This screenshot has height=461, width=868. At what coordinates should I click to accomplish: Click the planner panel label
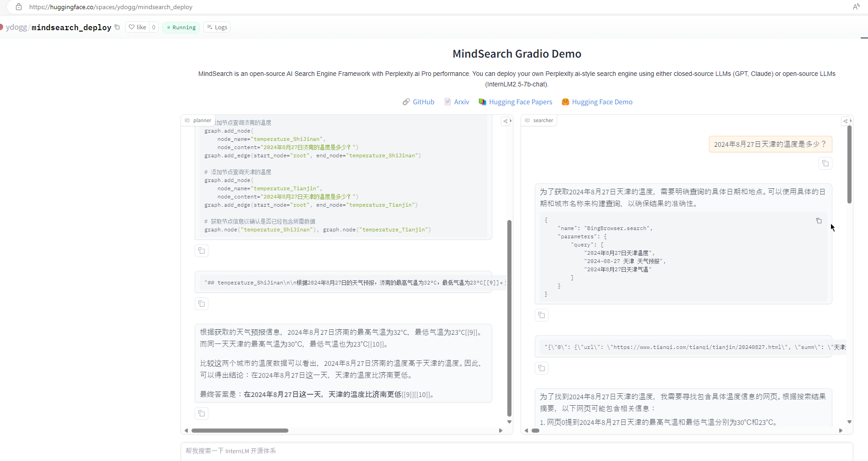(198, 120)
